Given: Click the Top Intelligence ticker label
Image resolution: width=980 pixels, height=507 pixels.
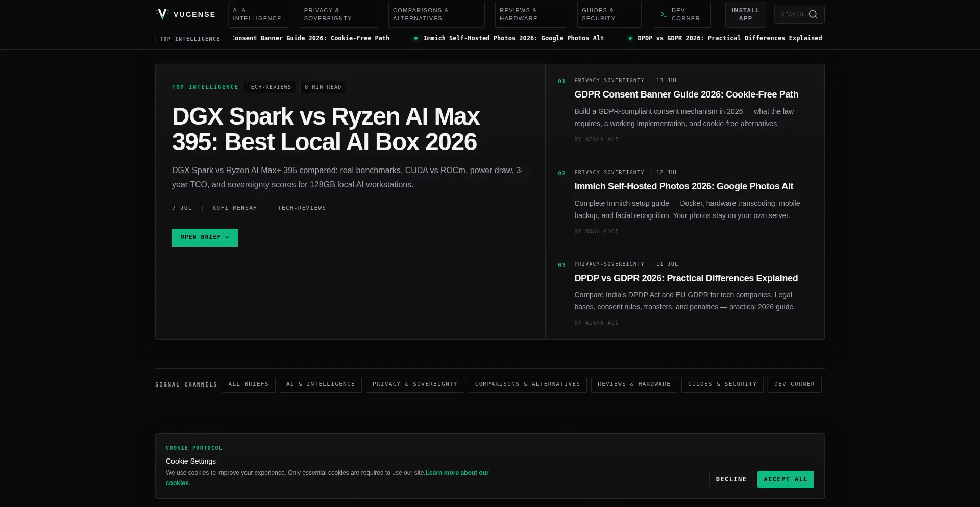Looking at the screenshot, I should tap(190, 39).
